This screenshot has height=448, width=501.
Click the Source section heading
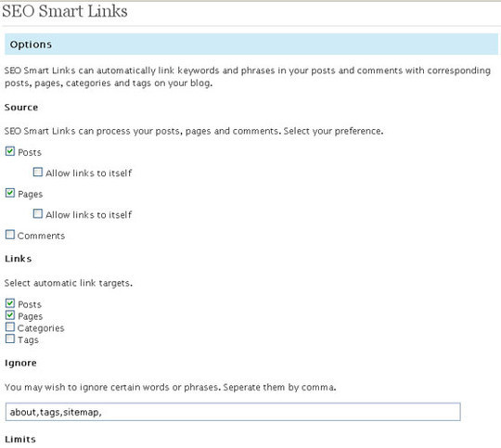coord(21,108)
